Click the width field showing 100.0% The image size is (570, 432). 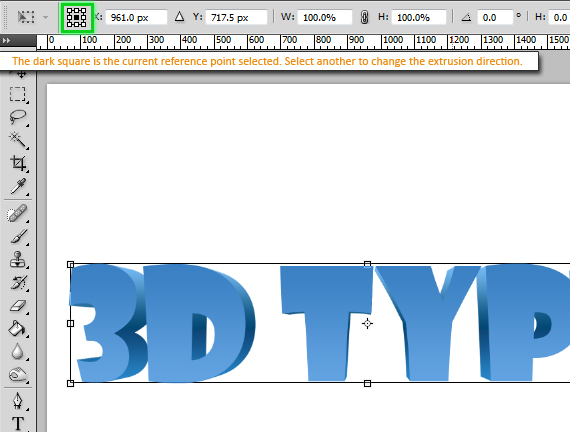(x=325, y=17)
